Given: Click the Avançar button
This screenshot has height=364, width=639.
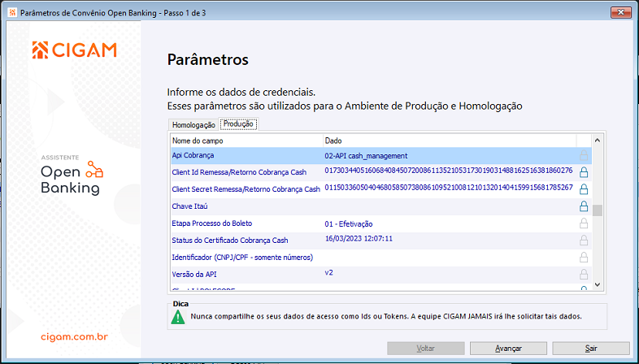Looking at the screenshot, I should click(x=508, y=349).
